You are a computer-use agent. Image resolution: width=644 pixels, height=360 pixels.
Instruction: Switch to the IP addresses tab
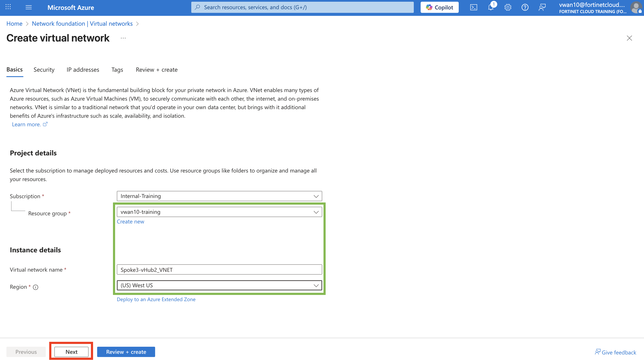tap(83, 70)
